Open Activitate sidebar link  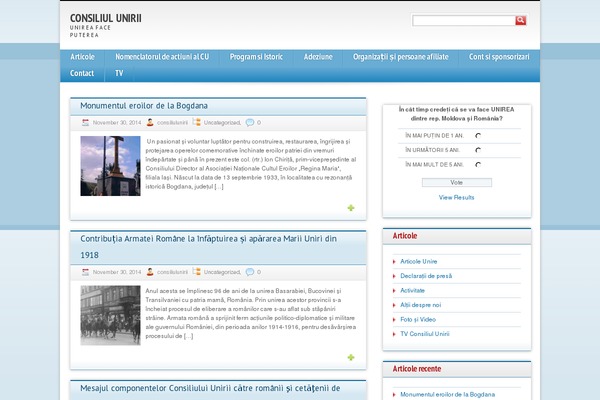point(412,291)
